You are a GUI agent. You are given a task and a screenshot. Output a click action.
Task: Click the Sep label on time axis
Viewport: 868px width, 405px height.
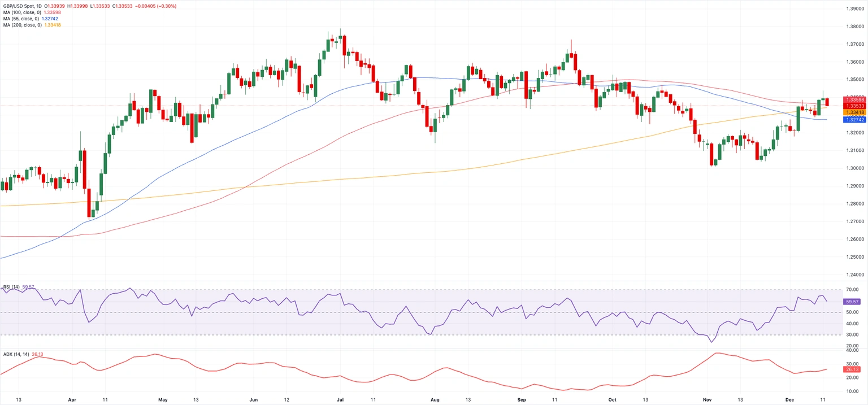(x=522, y=399)
